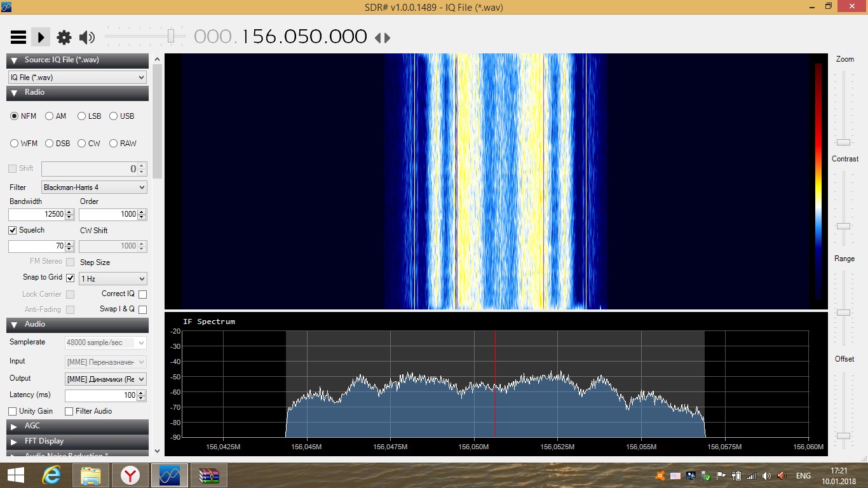Expand the AGC section
868x488 pixels.
[78, 426]
